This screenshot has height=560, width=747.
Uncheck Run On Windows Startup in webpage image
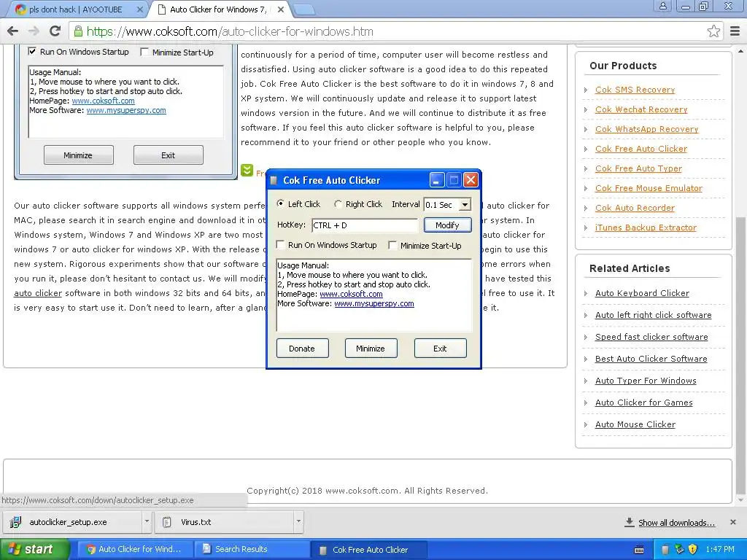(32, 52)
